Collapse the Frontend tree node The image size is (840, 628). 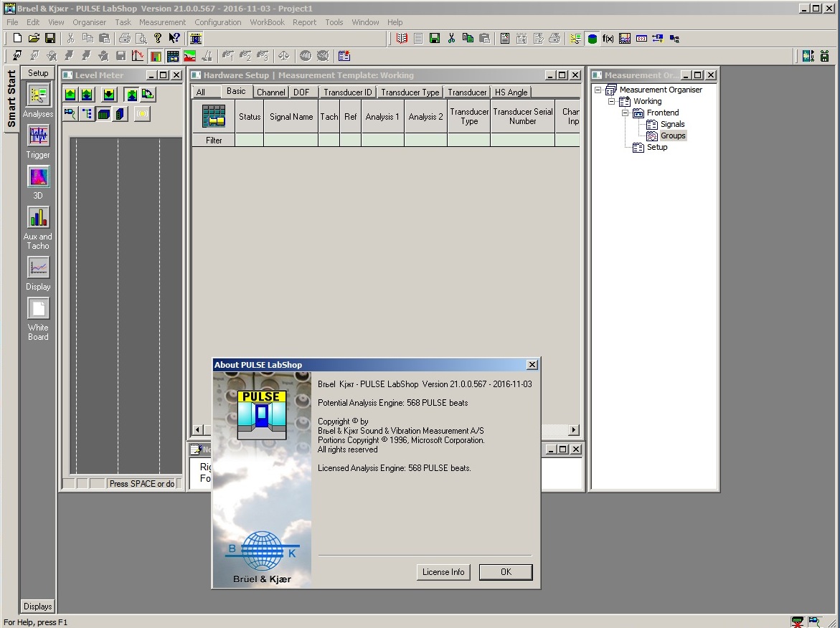click(626, 113)
